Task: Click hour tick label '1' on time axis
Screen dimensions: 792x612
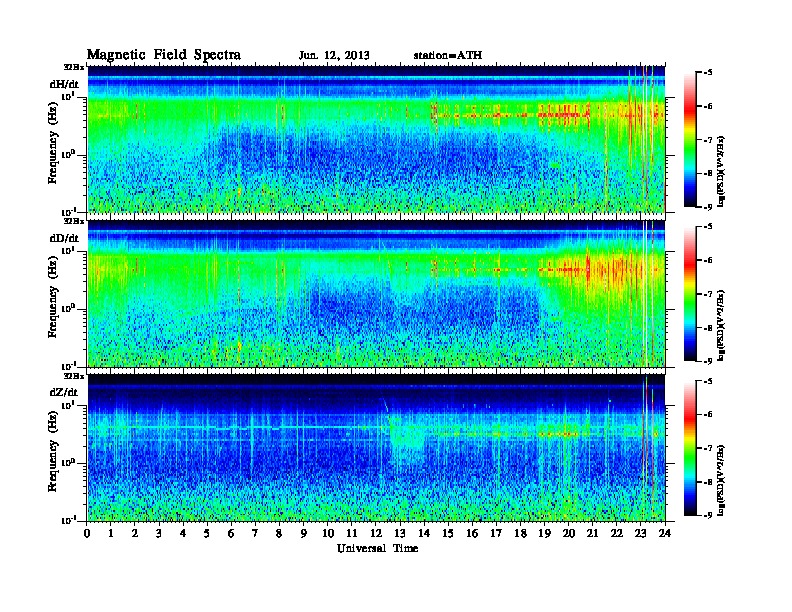Action: [x=111, y=534]
